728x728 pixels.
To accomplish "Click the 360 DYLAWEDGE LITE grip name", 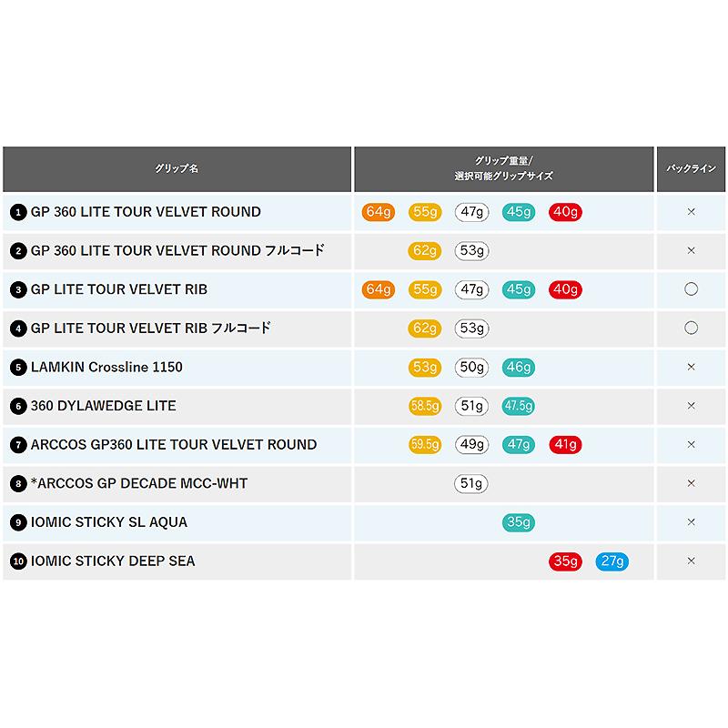I will click(103, 406).
